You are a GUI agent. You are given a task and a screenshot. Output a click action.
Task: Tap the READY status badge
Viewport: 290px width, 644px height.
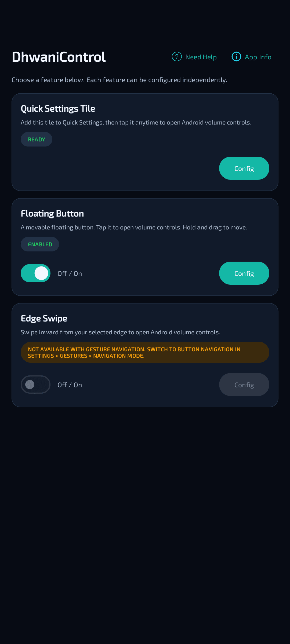point(37,139)
